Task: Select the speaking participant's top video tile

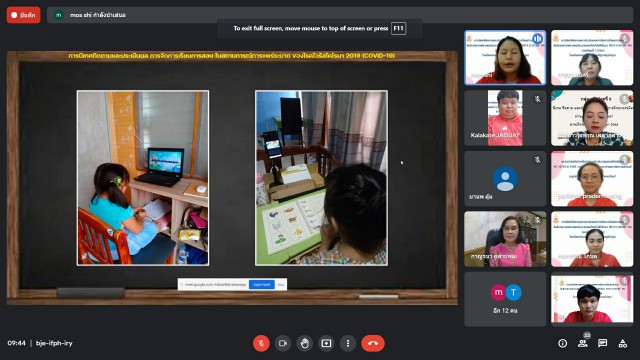Action: tap(505, 58)
